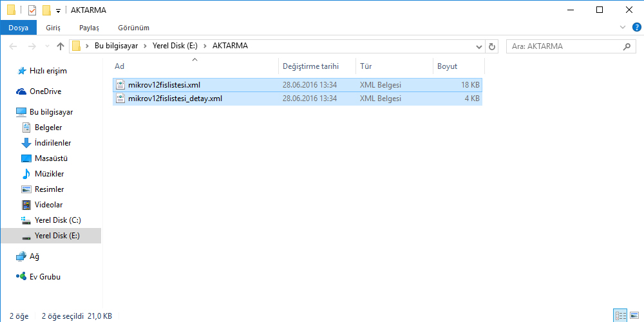Click the XML icon of mikrov12fislistesi.xml

tap(120, 85)
